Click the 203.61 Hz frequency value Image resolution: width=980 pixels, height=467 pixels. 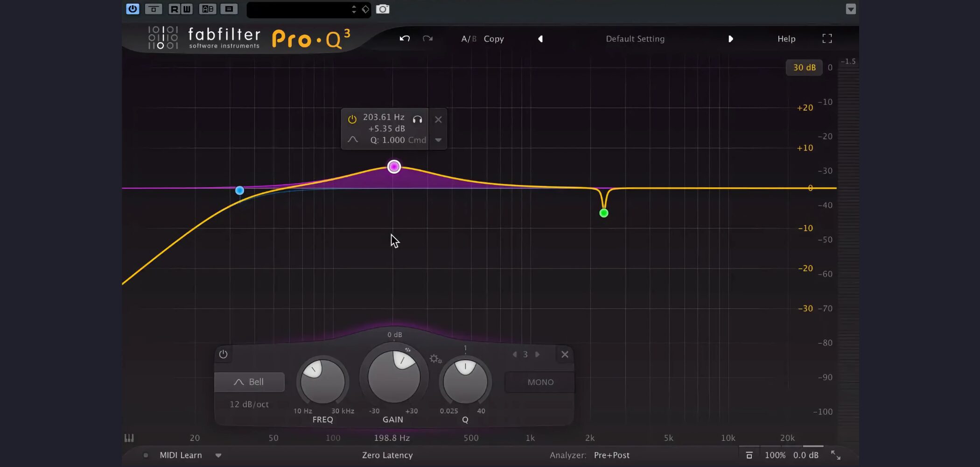point(384,117)
